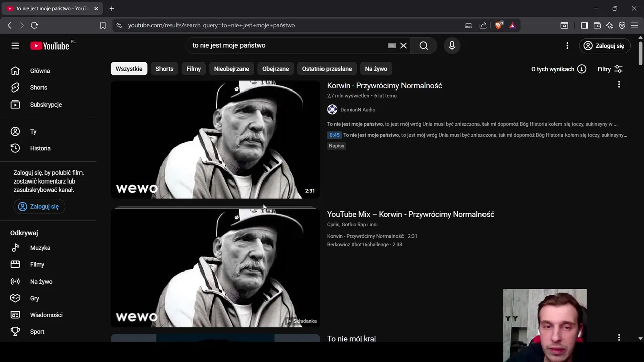644x362 pixels.
Task: Open the Filtry filters panel
Action: pyautogui.click(x=610, y=69)
